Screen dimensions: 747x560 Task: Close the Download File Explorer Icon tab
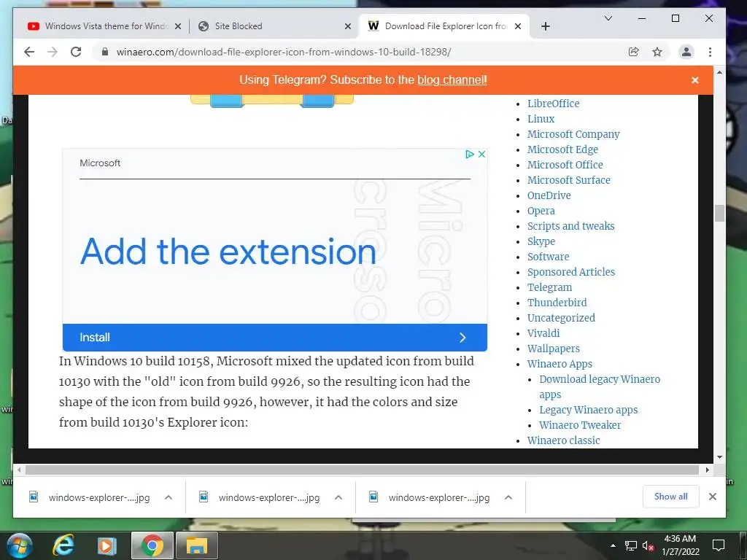click(x=519, y=26)
